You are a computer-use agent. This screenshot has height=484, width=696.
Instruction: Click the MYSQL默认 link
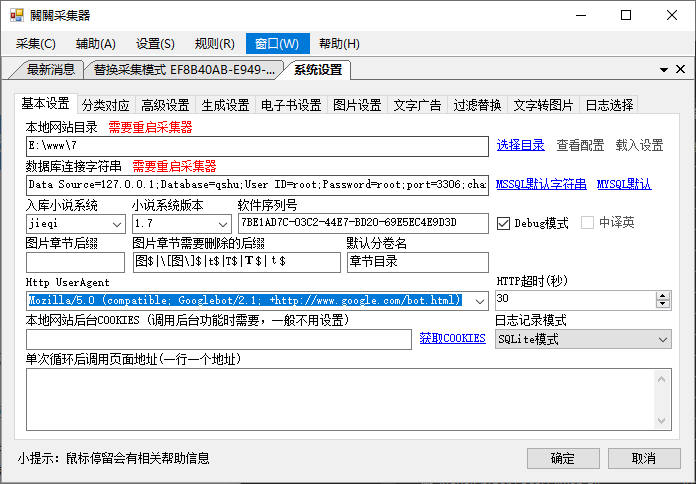pyautogui.click(x=624, y=184)
